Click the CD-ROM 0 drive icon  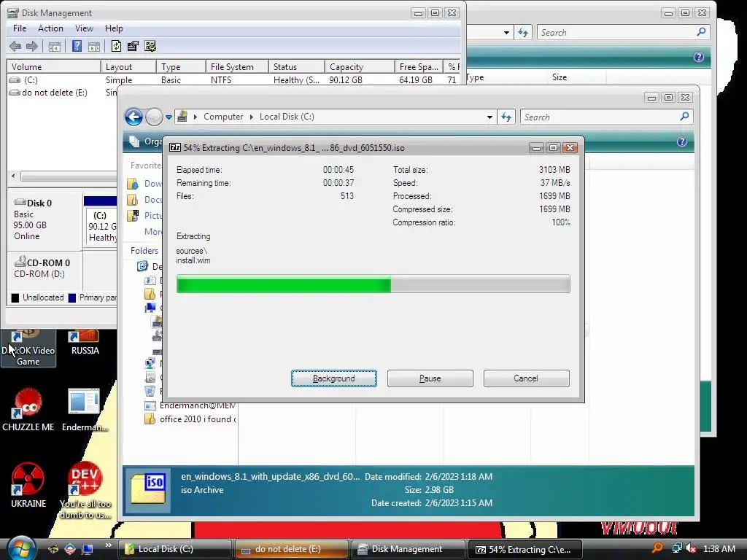point(20,262)
